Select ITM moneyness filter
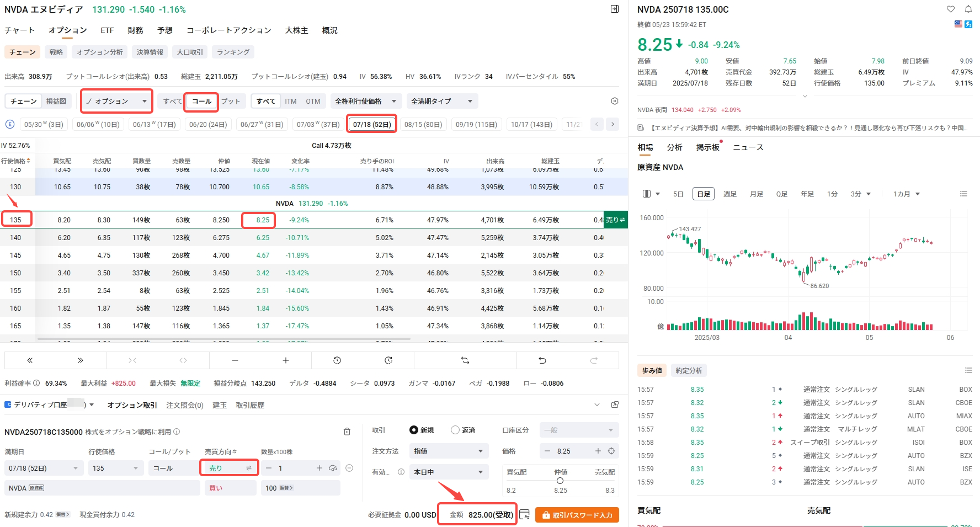980x527 pixels. (291, 101)
